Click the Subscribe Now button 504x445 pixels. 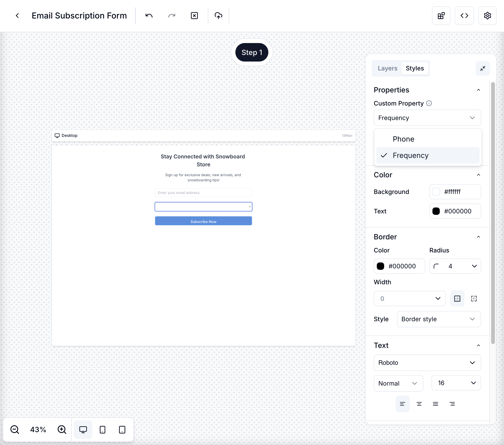203,221
